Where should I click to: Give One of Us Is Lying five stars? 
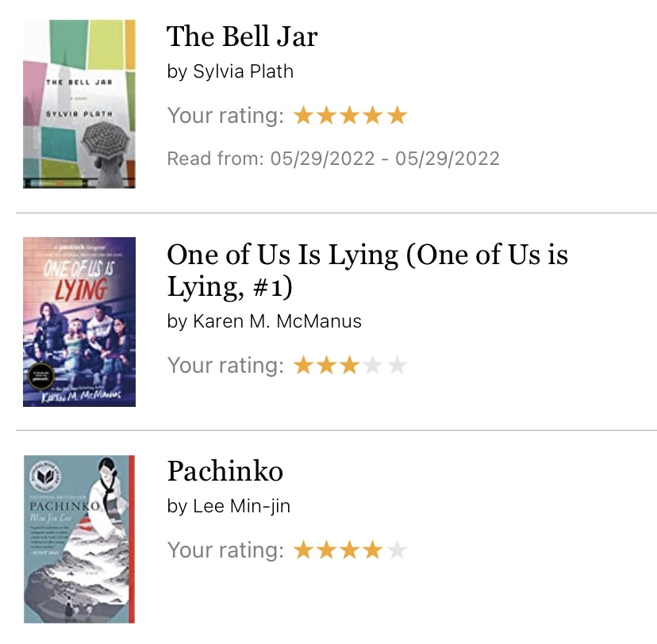tap(398, 366)
